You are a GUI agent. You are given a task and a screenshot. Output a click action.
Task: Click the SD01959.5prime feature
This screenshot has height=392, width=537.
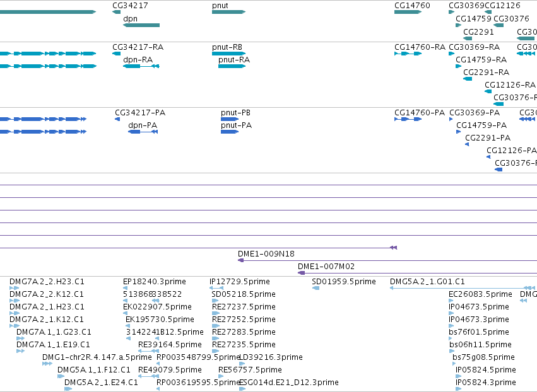point(316,288)
